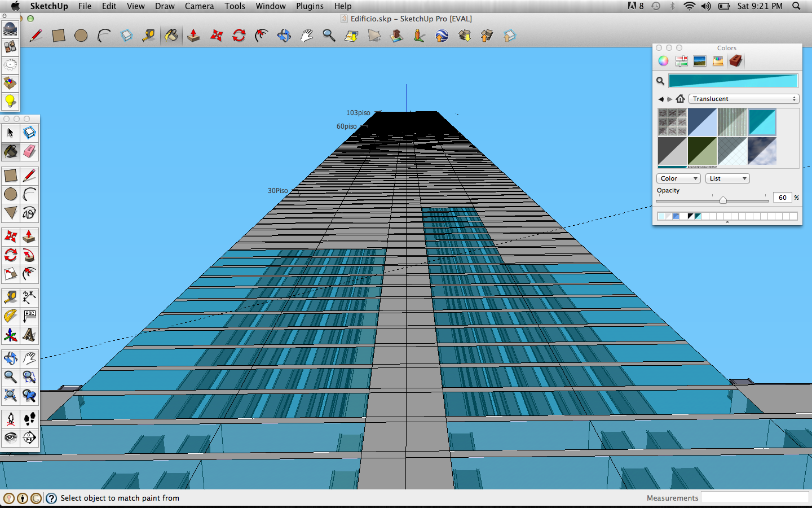Screen dimensions: 812x508
Task: Click the home button in material navigation
Action: click(681, 99)
